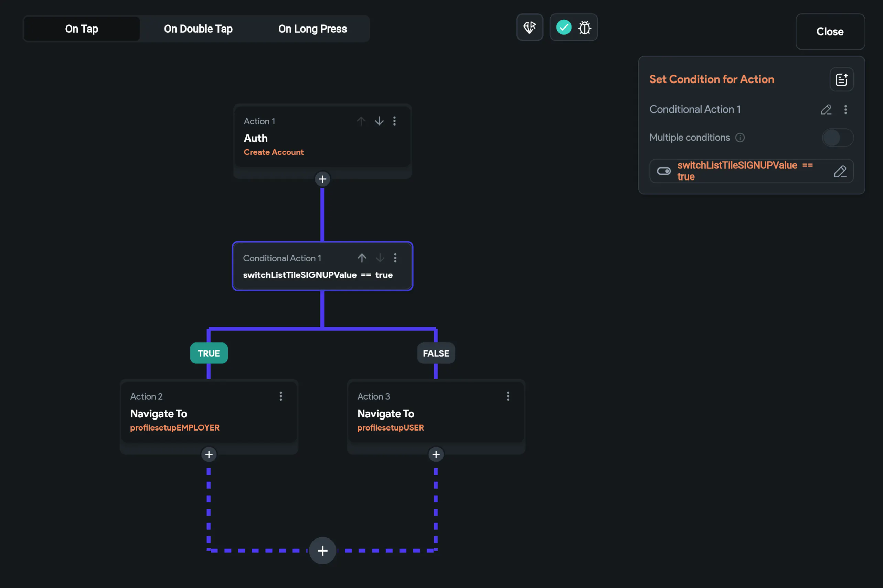Move Action 1 down with arrow

(379, 121)
